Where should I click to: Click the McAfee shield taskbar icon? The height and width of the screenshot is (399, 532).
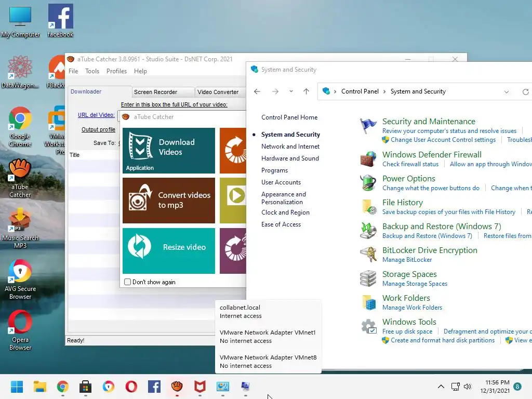point(200,387)
